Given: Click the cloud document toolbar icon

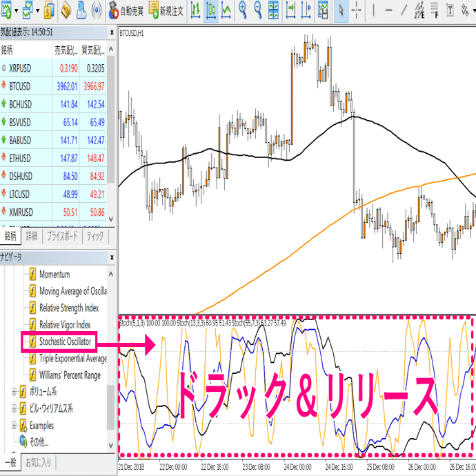Looking at the screenshot, I should coord(81,10).
